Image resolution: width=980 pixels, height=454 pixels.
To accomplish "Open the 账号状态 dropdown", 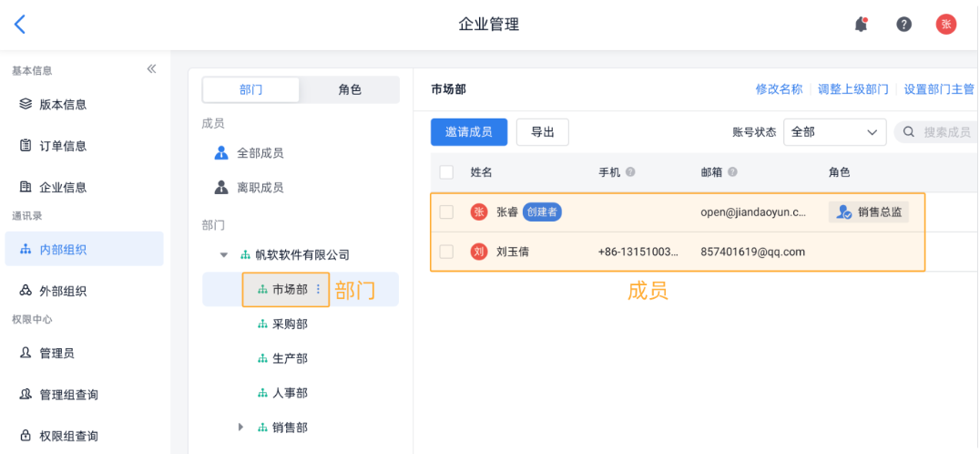I will tap(835, 132).
